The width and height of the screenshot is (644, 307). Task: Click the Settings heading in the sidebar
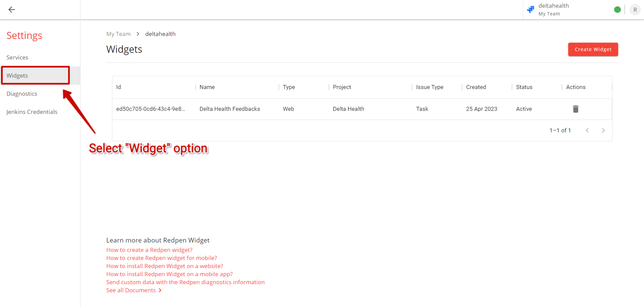(x=24, y=36)
